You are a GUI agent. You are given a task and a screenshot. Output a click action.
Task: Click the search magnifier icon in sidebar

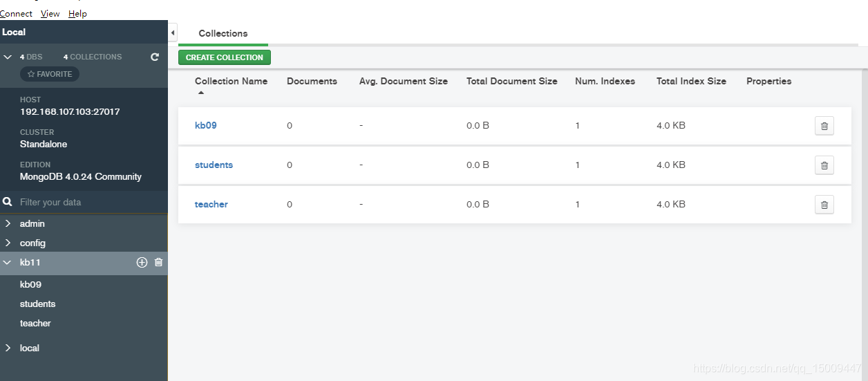[8, 202]
